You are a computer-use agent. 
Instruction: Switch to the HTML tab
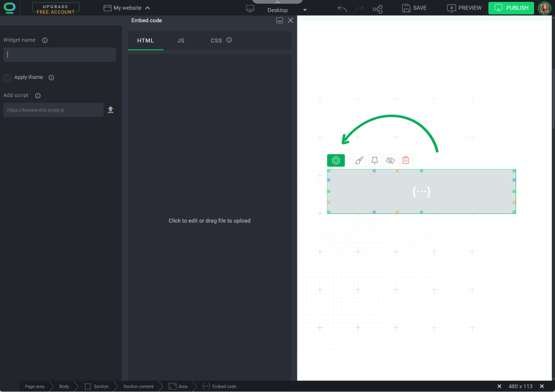pos(146,41)
